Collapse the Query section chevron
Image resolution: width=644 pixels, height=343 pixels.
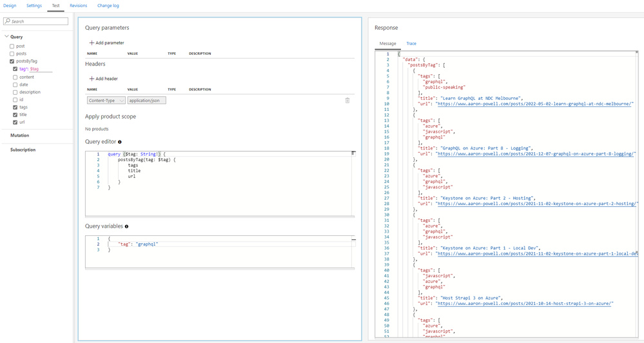(6, 37)
